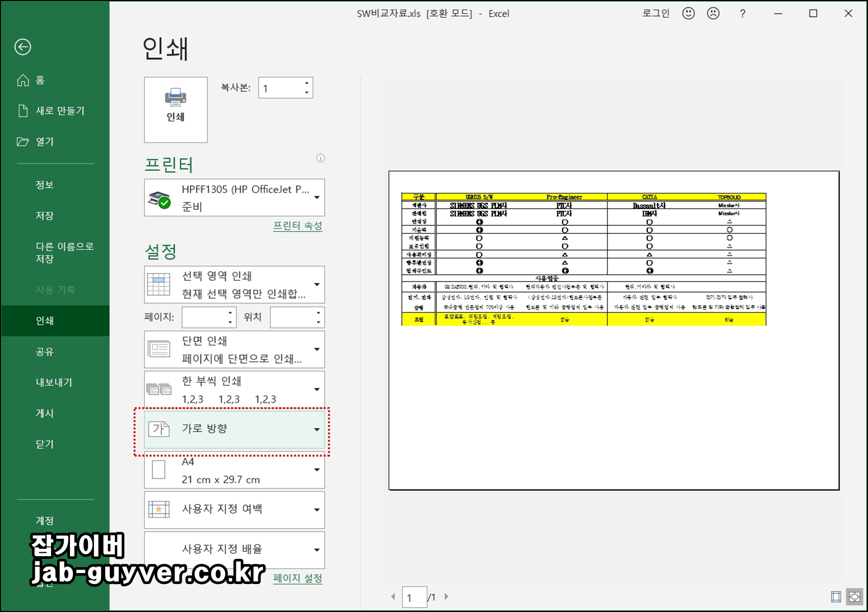
Task: Decrease copies with the down spinner
Action: click(x=307, y=93)
